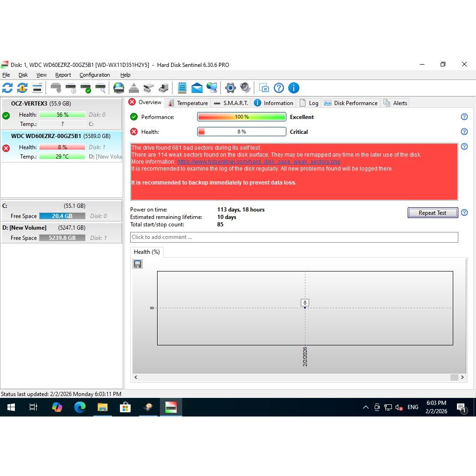This screenshot has width=476, height=476.
Task: Open the Configuration menu
Action: [94, 75]
